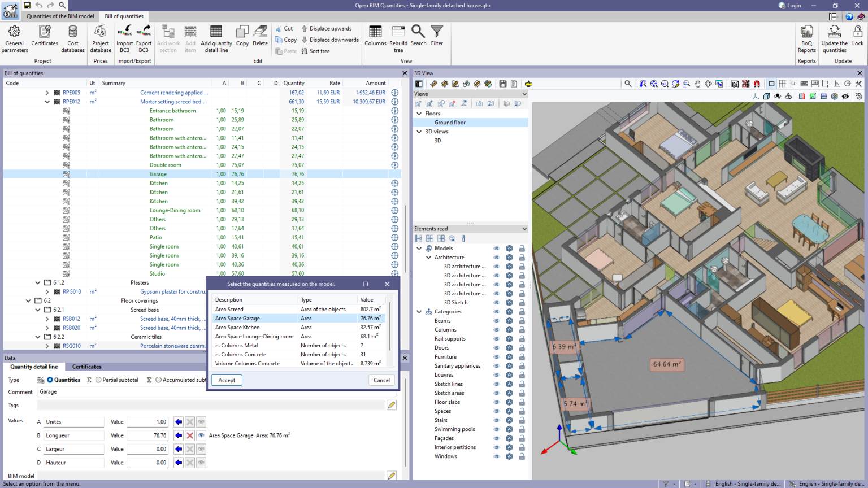Open BoQ Reports
868x488 pixels.
(806, 38)
